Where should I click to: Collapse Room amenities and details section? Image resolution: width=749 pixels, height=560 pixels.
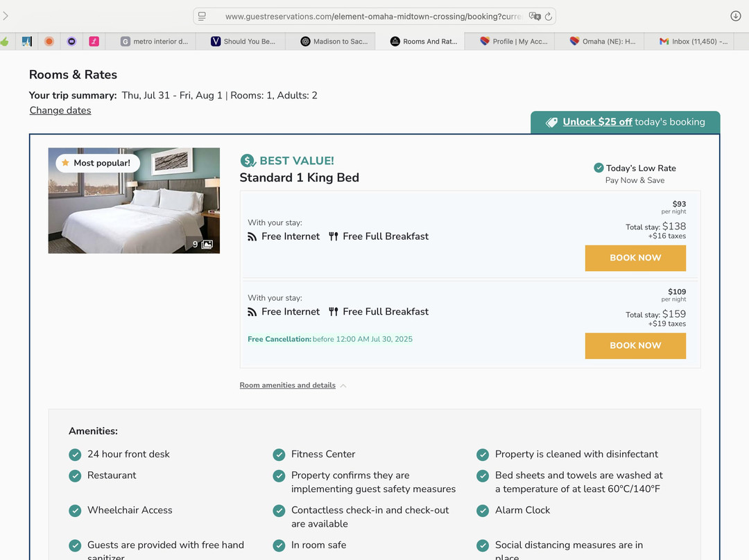[x=293, y=385]
